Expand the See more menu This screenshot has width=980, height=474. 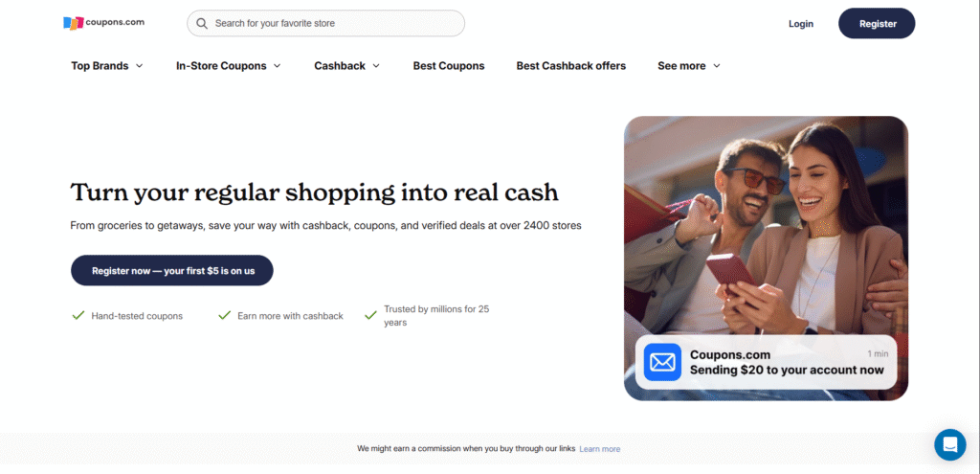[689, 66]
